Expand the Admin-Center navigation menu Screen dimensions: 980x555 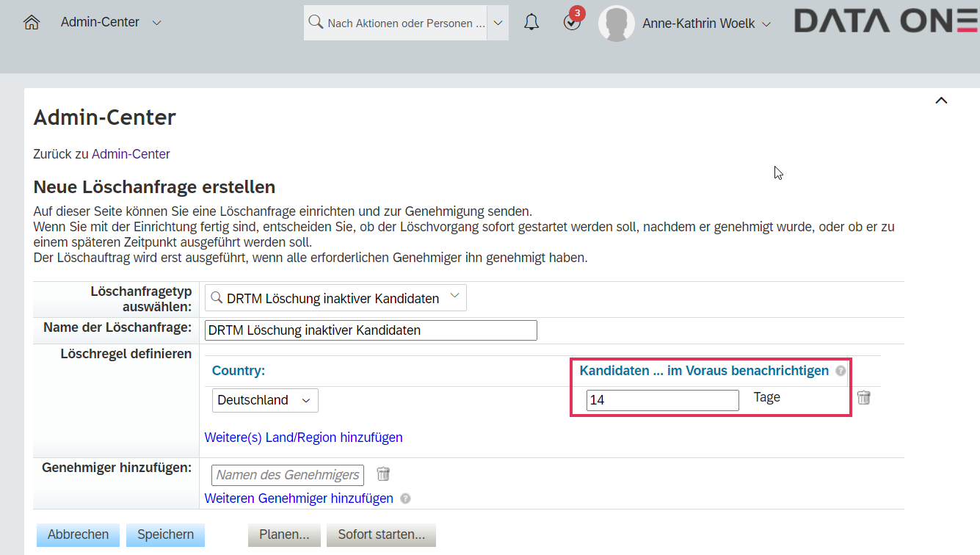(x=156, y=23)
